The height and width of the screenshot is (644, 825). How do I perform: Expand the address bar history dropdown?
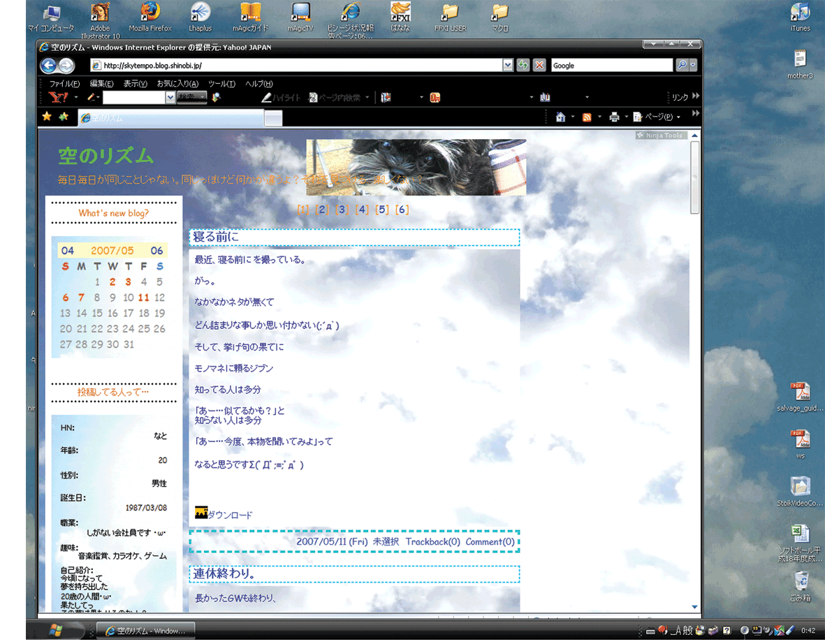tap(507, 65)
